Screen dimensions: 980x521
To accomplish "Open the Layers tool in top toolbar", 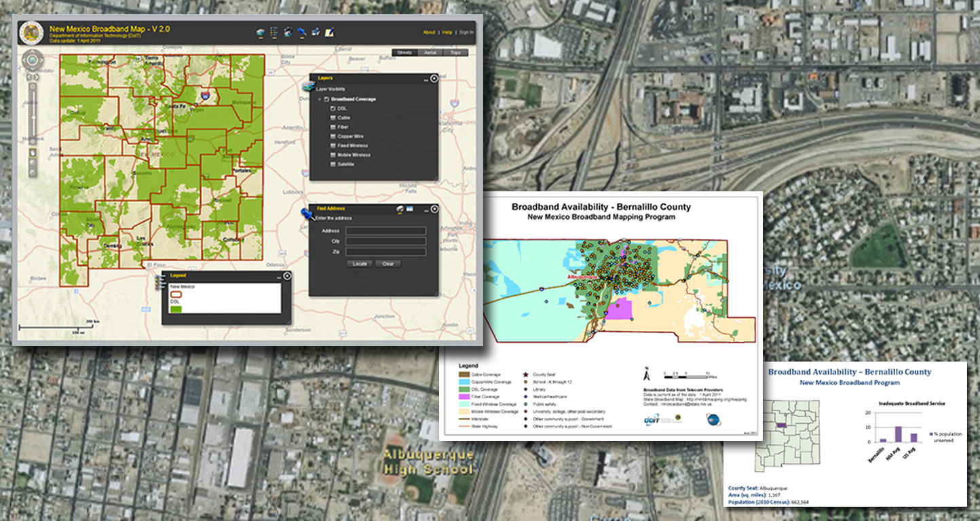I will pyautogui.click(x=261, y=33).
